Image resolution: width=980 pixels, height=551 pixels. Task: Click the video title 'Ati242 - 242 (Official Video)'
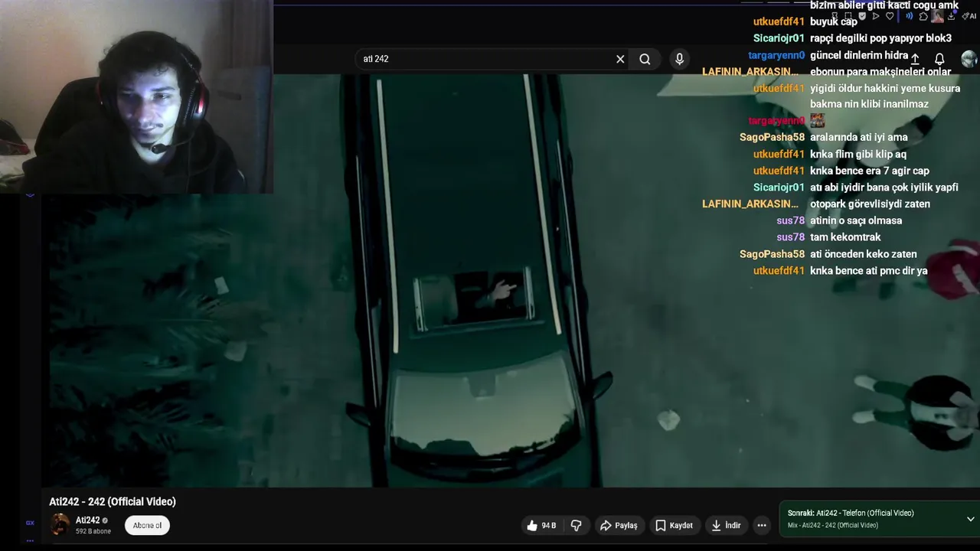[x=113, y=501]
